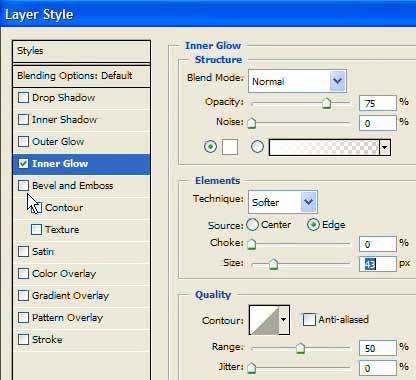The width and height of the screenshot is (416, 380).
Task: Select the Drop Shadow style entry
Action: [x=81, y=98]
